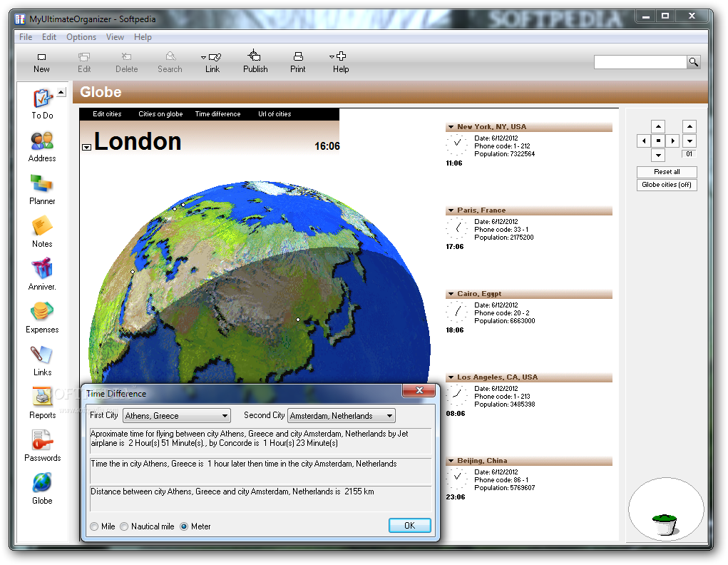Viewport: 728px width, 565px height.
Task: Collapse the Beijing, China panel
Action: 451,461
